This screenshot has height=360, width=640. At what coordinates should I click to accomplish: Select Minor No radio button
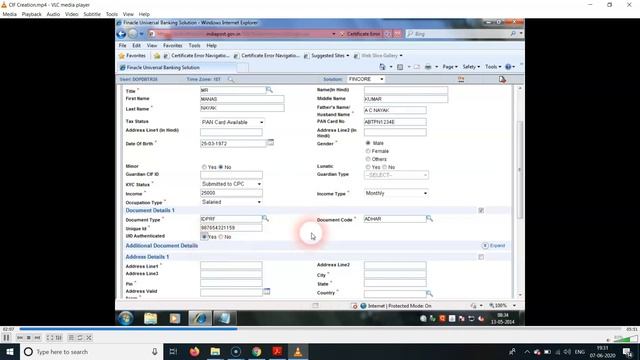[221, 167]
